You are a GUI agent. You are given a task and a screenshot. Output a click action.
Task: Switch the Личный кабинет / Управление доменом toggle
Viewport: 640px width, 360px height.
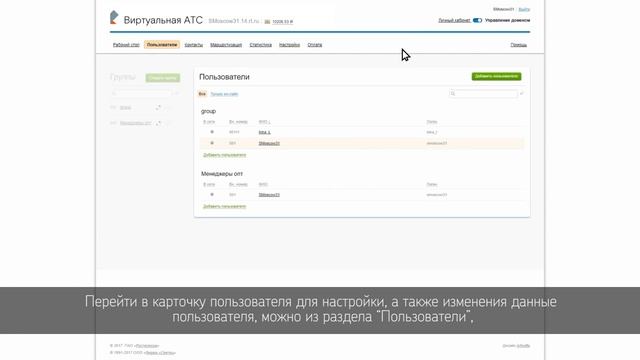coord(477,20)
